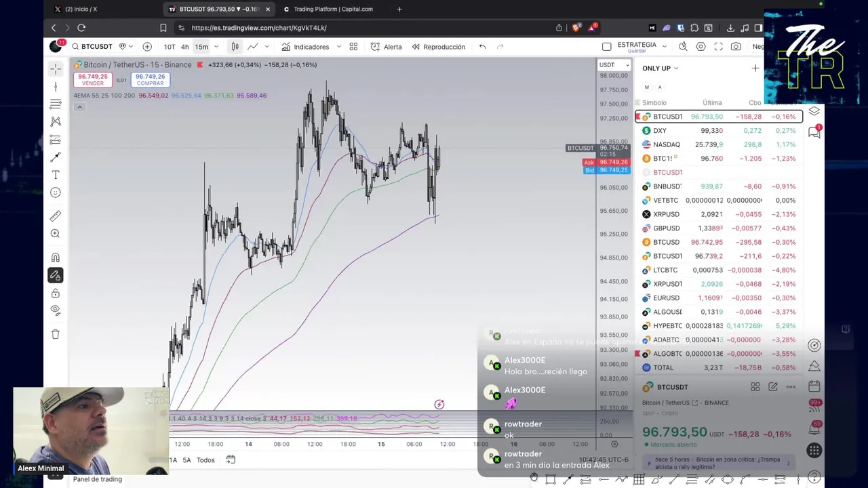
Task: Toggle the layout checkbox before ESTRATEGIA
Action: pyautogui.click(x=607, y=47)
